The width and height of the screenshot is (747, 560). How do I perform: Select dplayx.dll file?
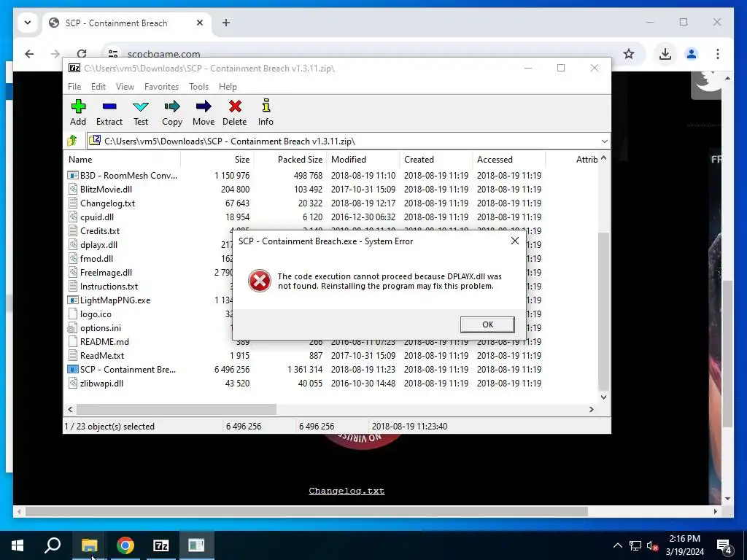[98, 244]
